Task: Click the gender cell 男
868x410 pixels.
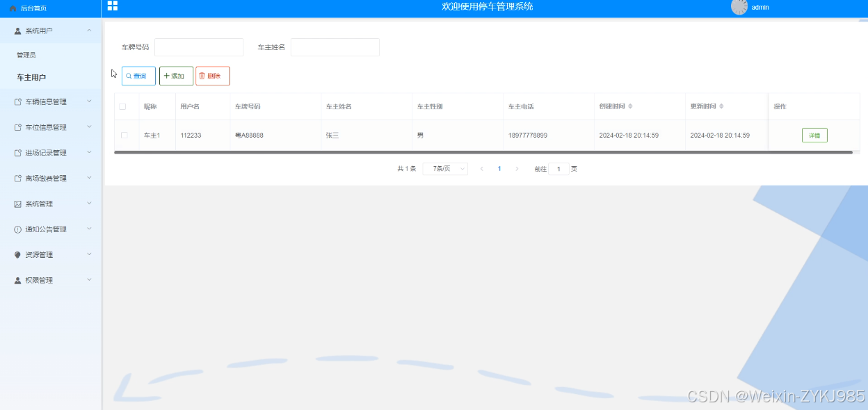Action: [x=420, y=136]
